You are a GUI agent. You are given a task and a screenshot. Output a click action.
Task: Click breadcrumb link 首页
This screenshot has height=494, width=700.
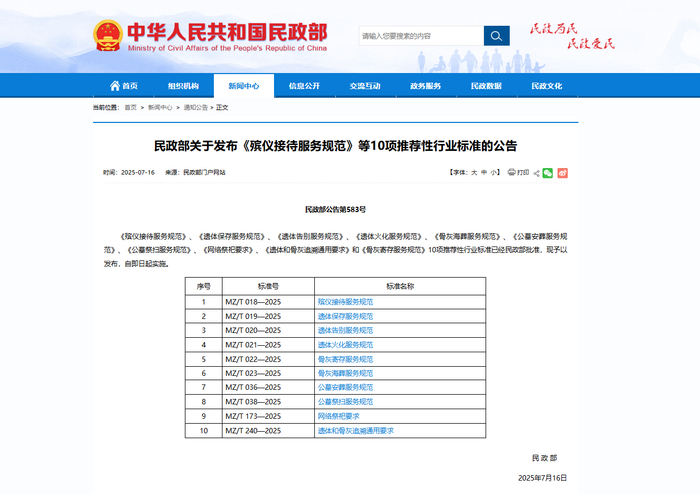[x=130, y=108]
